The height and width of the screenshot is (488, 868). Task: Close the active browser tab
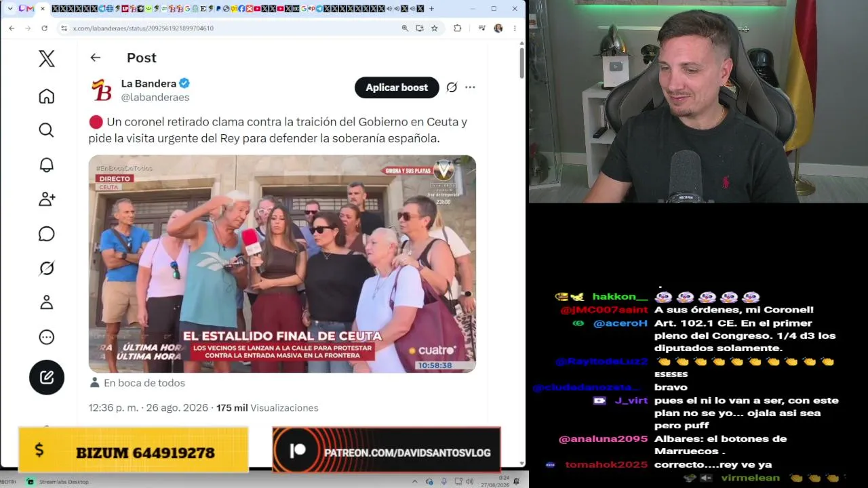(x=43, y=9)
